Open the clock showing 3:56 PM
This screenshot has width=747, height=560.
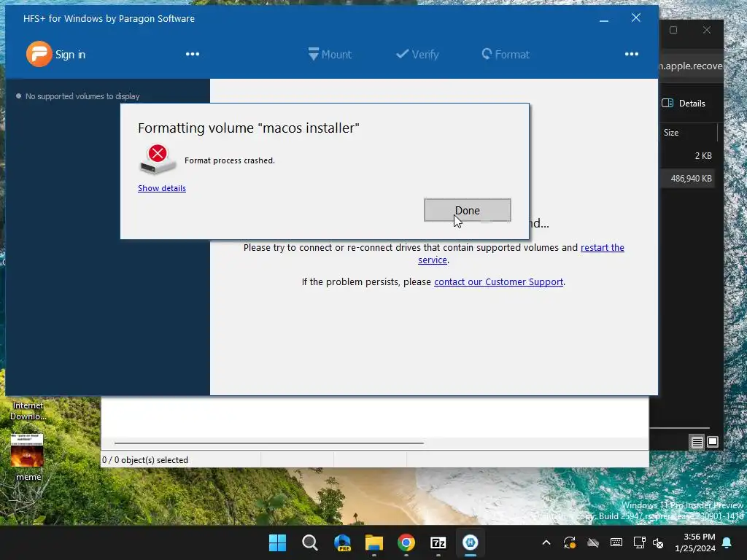(695, 542)
